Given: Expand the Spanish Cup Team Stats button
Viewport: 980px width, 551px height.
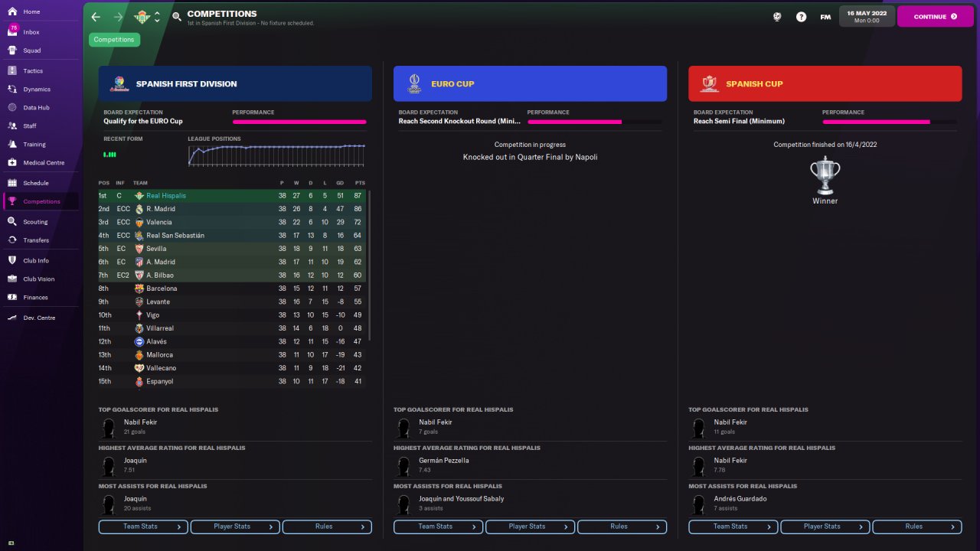Looking at the screenshot, I should tap(733, 527).
